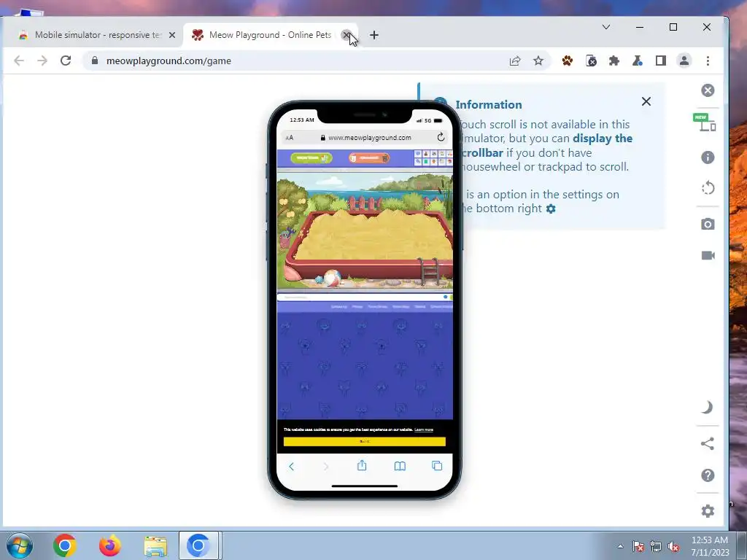
Task: Rotate the simulated device
Action: click(708, 187)
